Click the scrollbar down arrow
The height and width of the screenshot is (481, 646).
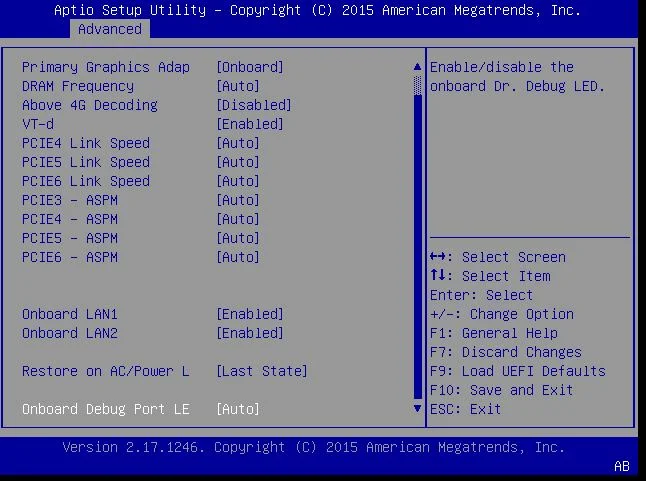point(417,409)
